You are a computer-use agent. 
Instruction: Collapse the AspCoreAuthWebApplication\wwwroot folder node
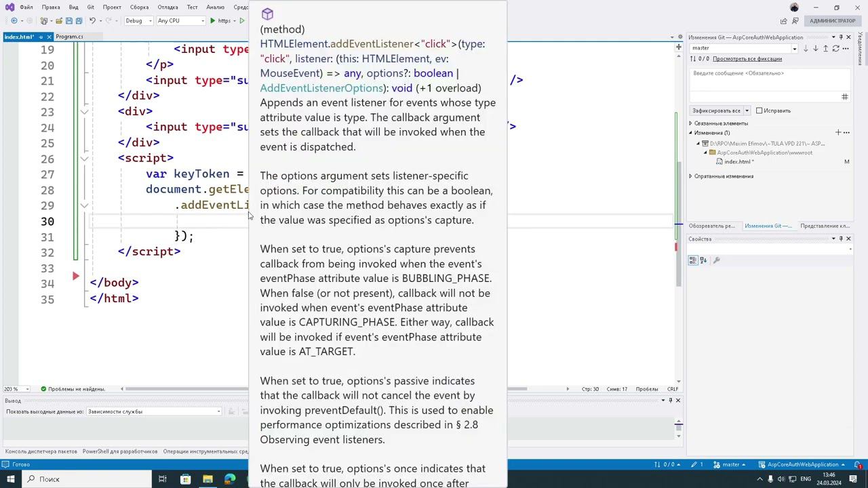point(705,152)
